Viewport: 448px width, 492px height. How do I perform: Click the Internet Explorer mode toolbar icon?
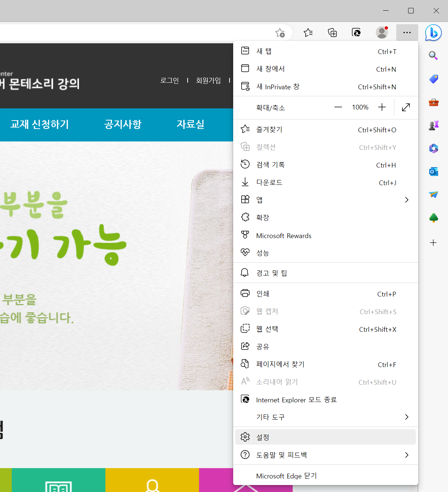pos(356,33)
